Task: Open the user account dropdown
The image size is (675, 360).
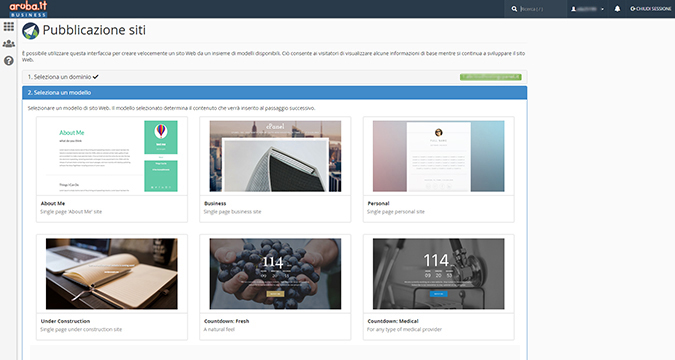Action: coord(587,9)
